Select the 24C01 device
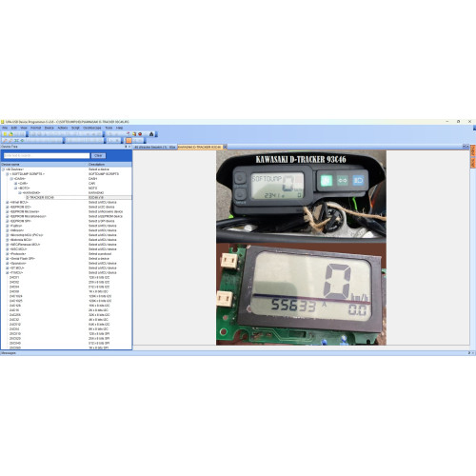The height and width of the screenshot is (476, 476). [x=14, y=277]
